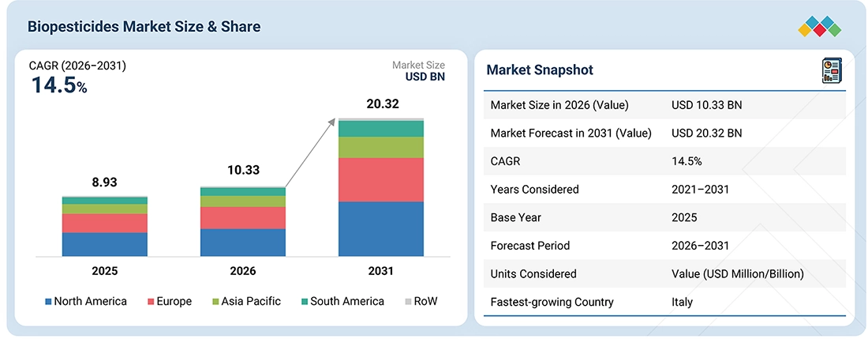The width and height of the screenshot is (868, 339).
Task: Click the 'South America' legend label
Action: coord(347,302)
